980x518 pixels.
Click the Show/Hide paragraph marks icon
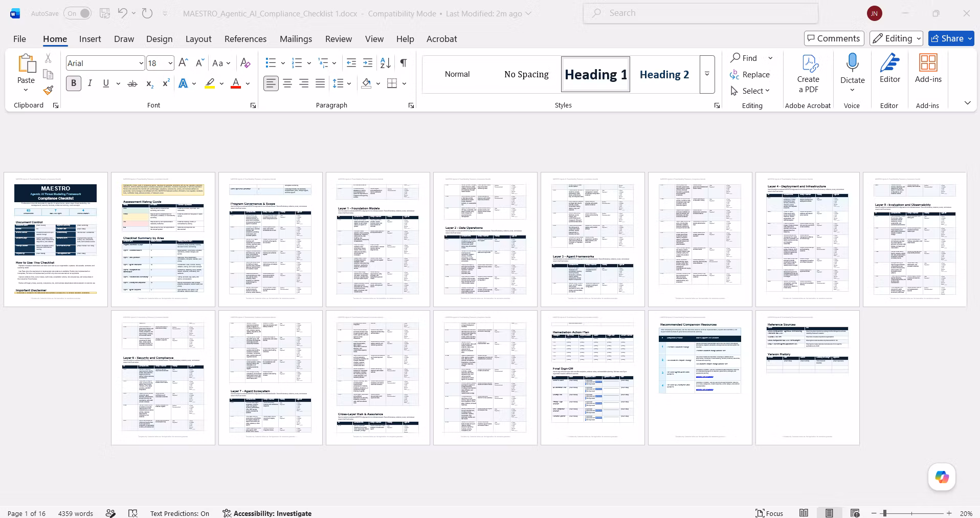[x=404, y=63]
